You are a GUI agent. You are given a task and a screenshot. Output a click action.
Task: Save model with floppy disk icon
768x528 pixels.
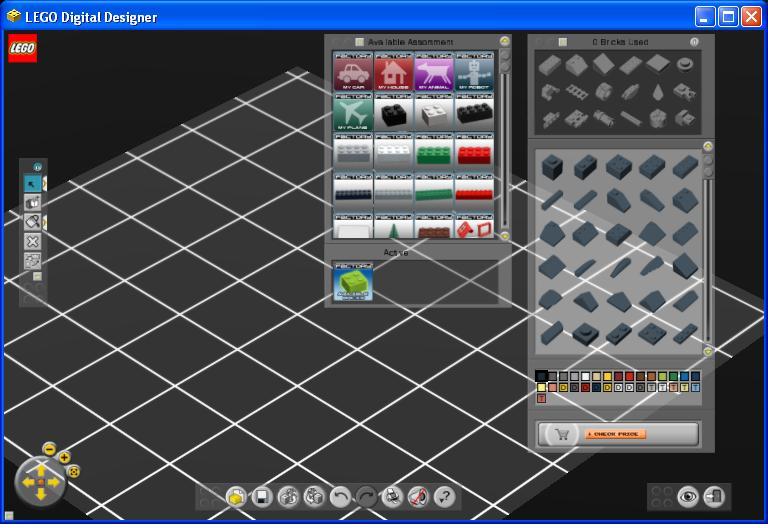coord(262,497)
